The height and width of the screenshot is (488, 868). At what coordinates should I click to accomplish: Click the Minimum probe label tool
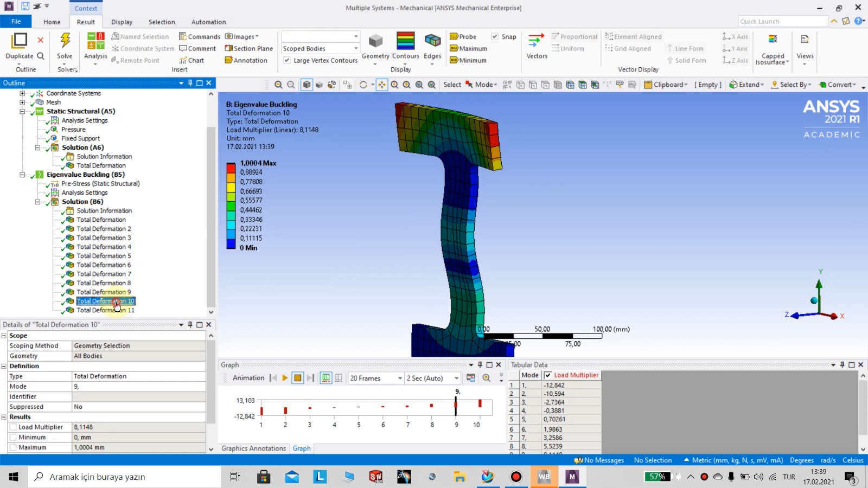468,60
